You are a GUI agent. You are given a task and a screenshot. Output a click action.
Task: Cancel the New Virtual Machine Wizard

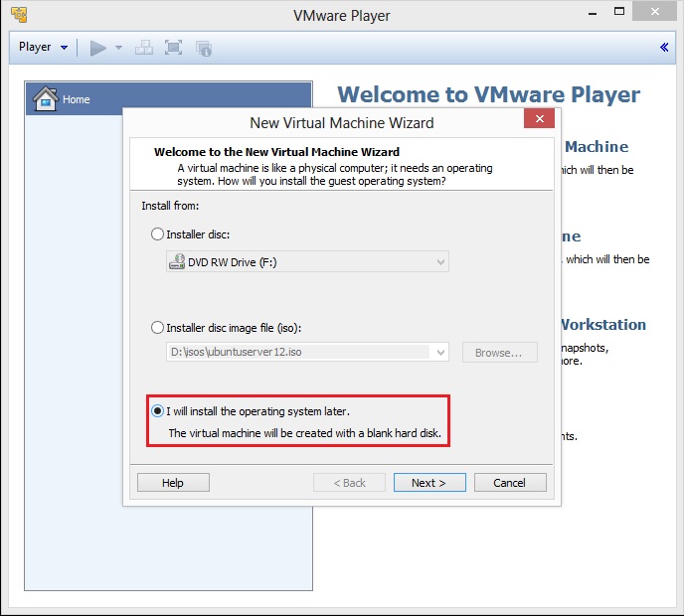pyautogui.click(x=510, y=483)
